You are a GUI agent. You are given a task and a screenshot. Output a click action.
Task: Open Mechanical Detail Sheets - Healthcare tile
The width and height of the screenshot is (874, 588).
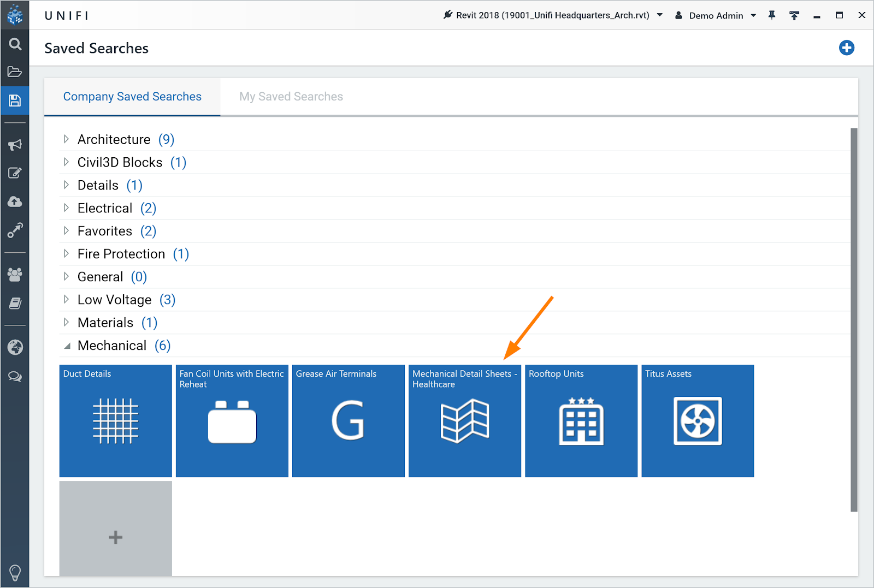465,421
